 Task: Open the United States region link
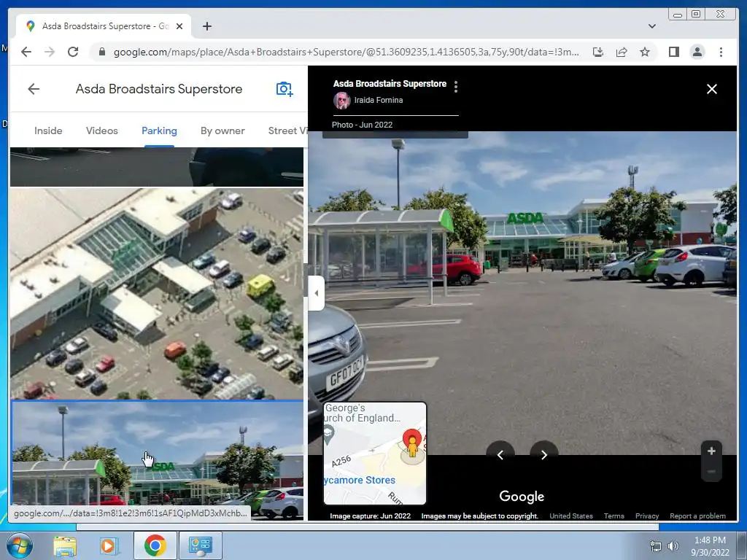pos(571,516)
